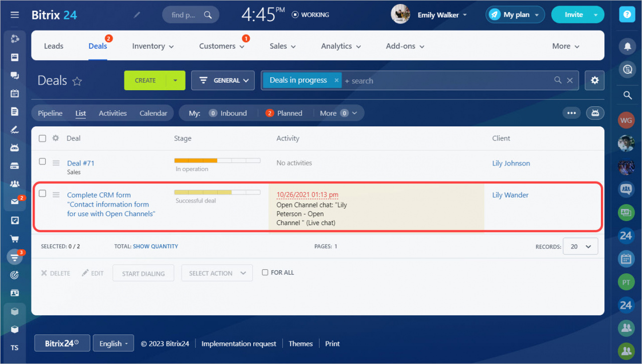
Task: Click the + search filter input field
Action: tap(446, 80)
